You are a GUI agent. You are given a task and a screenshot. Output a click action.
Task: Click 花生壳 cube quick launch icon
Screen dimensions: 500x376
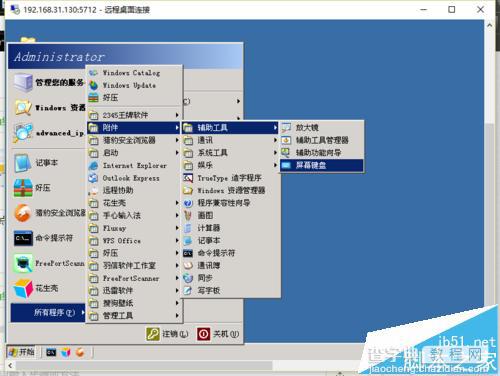pos(66,352)
